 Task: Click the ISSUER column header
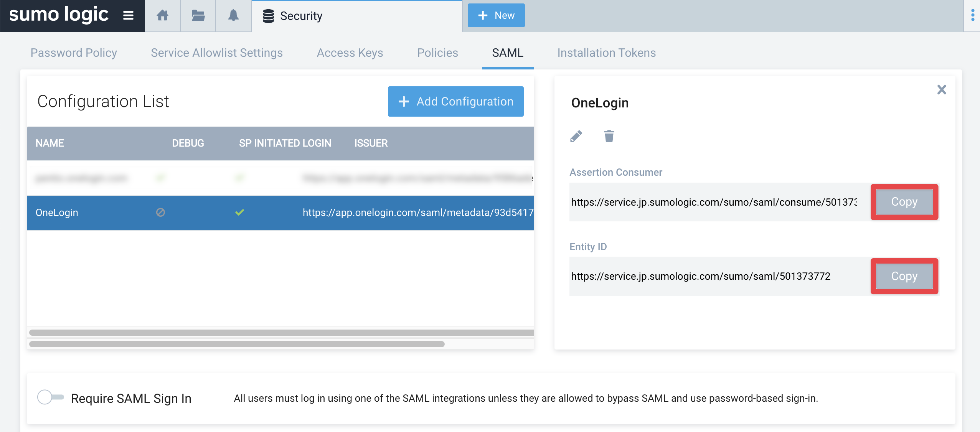coord(371,143)
